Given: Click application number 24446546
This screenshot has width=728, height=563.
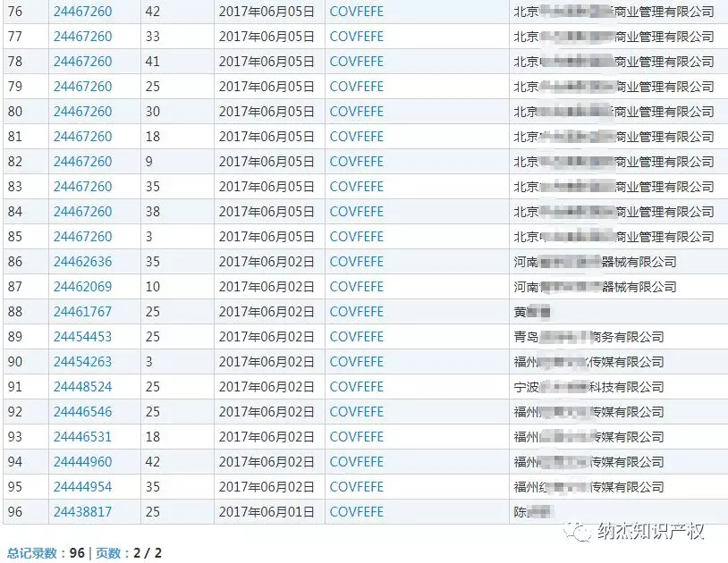Looking at the screenshot, I should tap(82, 412).
